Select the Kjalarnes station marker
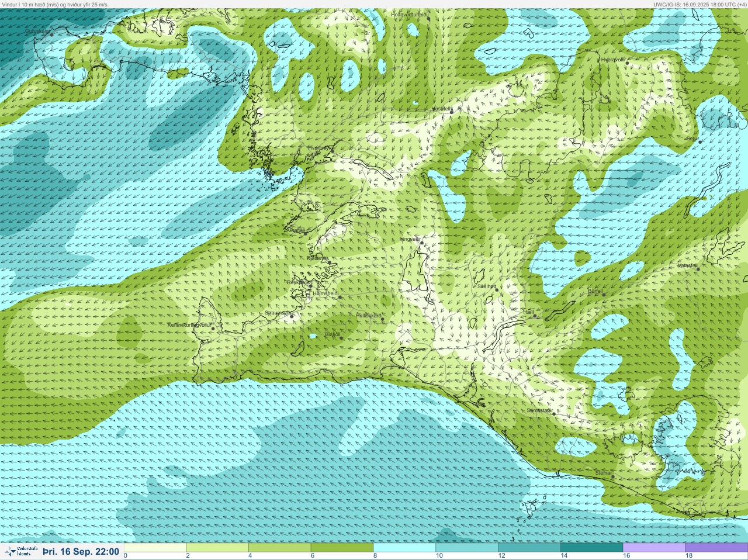 point(330,262)
